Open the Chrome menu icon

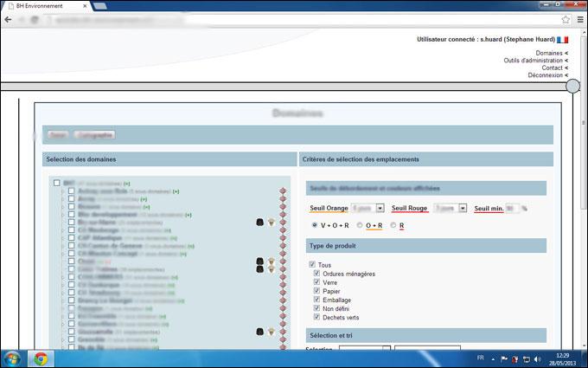click(x=578, y=19)
